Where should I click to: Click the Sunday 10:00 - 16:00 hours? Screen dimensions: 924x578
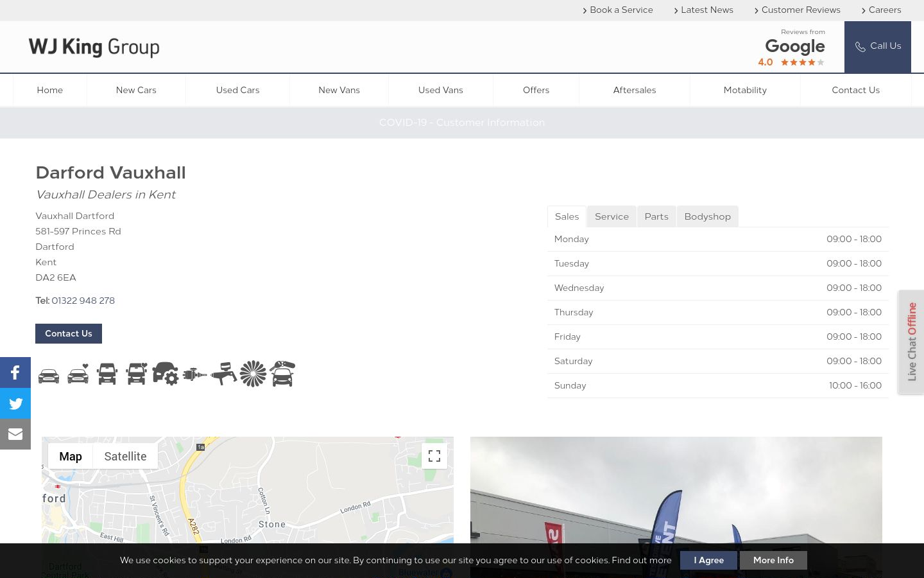(x=855, y=385)
